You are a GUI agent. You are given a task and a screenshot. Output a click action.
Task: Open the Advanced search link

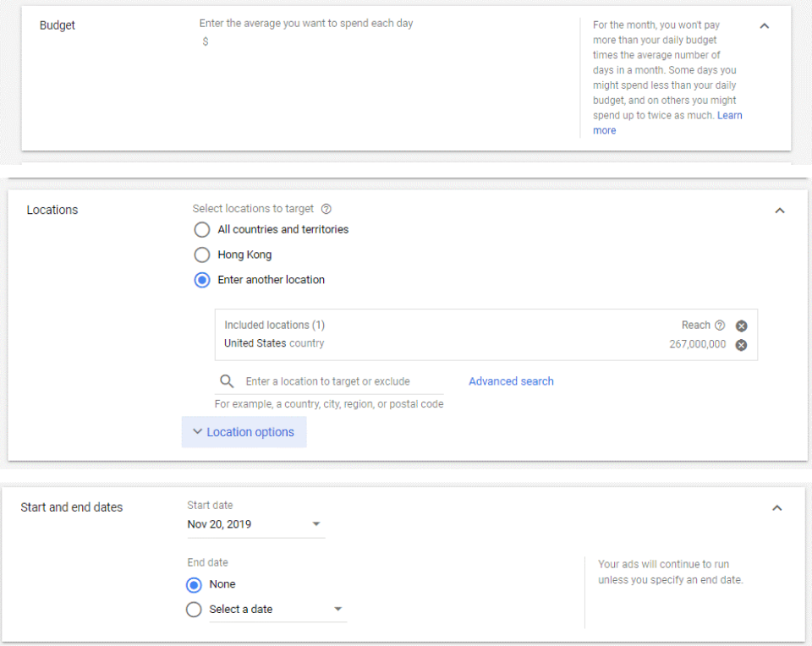(x=511, y=381)
